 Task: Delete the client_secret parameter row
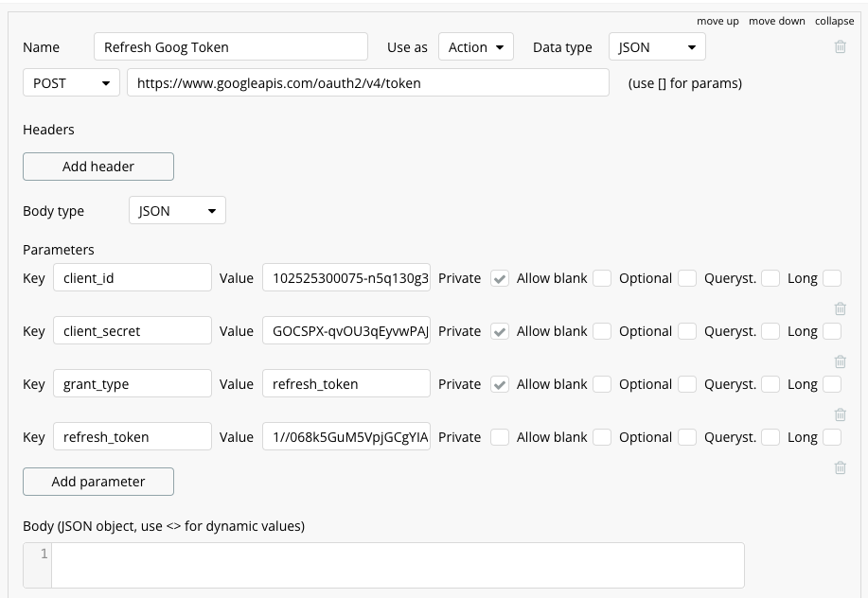840,361
